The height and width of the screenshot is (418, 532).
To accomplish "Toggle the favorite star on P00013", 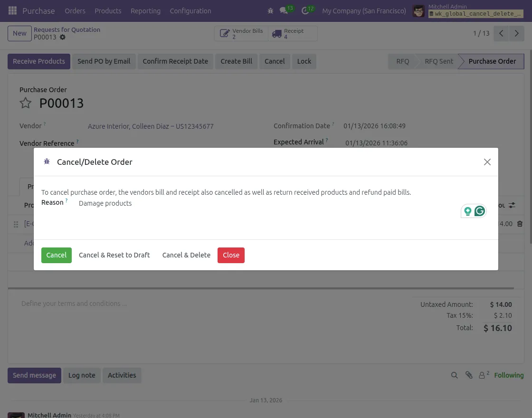I will click(x=25, y=103).
